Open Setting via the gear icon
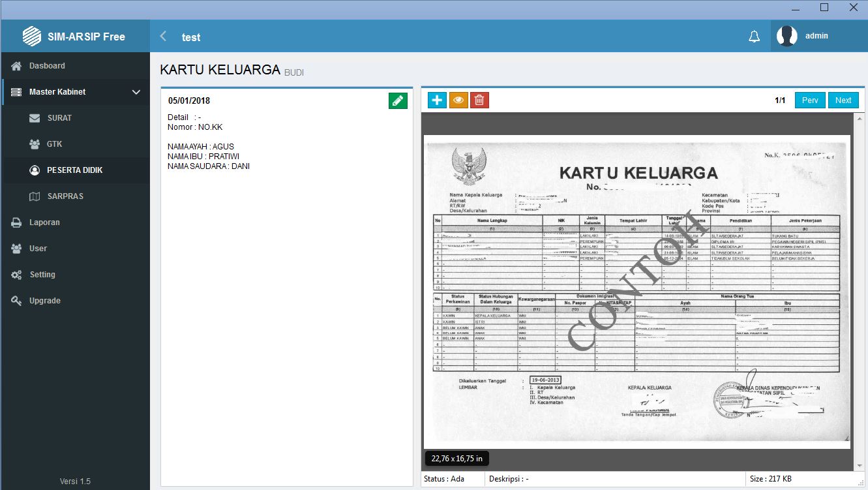868x490 pixels. 18,275
